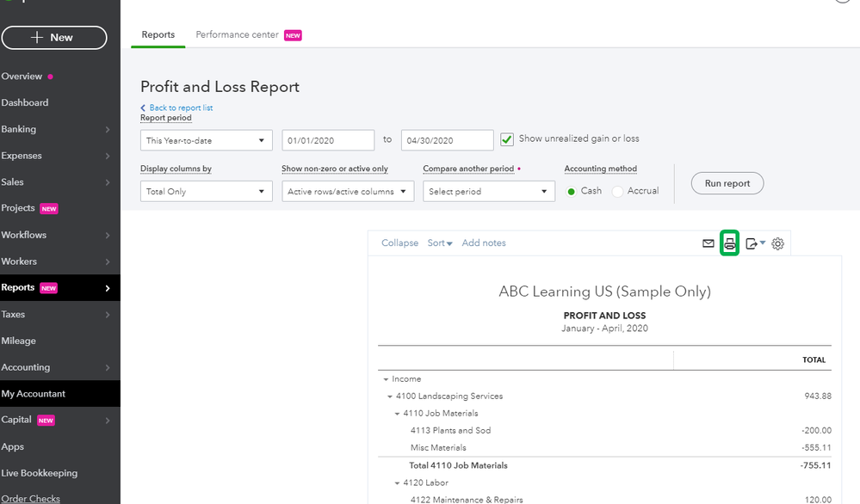Expand the Banking sidebar chevron

[x=108, y=130]
